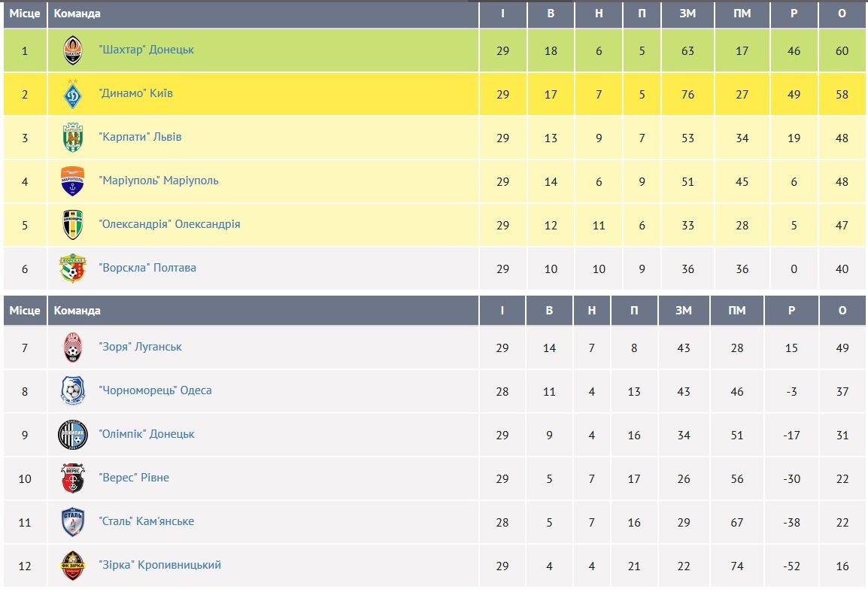Viewport: 868px width, 592px height.
Task: Open the "Верес" Рівне team link
Action: click(134, 478)
